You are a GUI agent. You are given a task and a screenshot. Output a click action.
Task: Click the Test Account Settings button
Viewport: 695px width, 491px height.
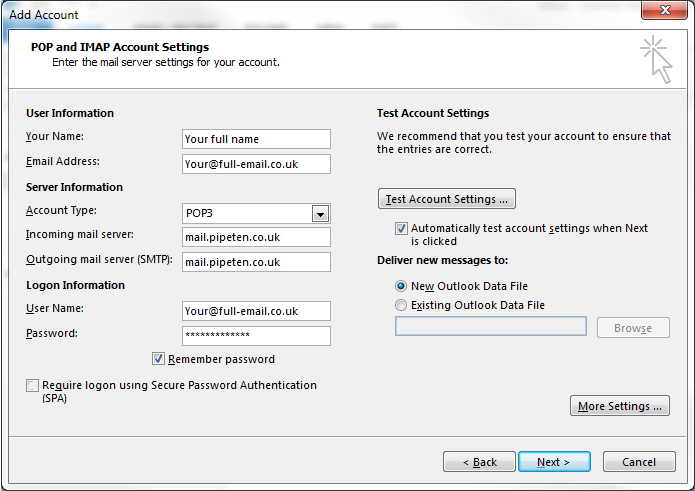(447, 199)
